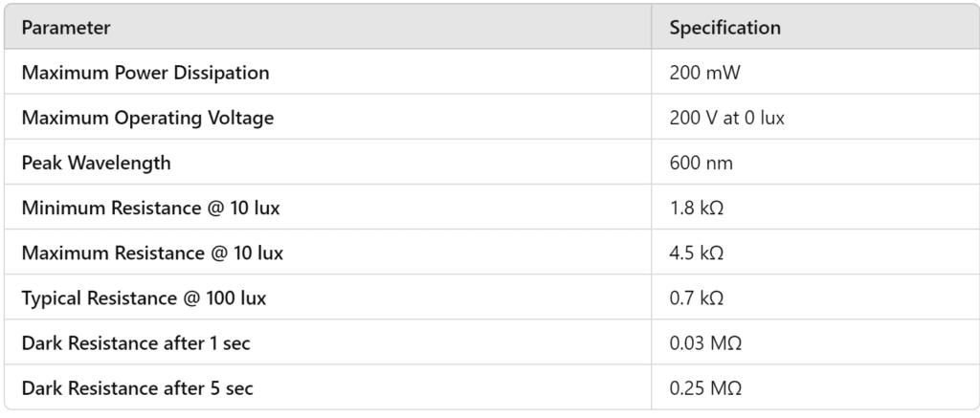
Task: Select the Maximum Operating Voltage row label
Action: point(147,118)
